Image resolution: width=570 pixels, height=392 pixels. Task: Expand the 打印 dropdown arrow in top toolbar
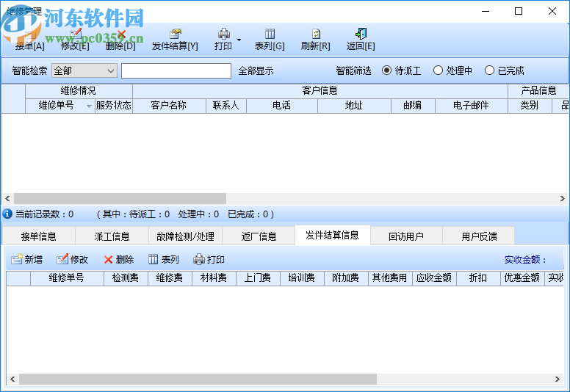[239, 40]
